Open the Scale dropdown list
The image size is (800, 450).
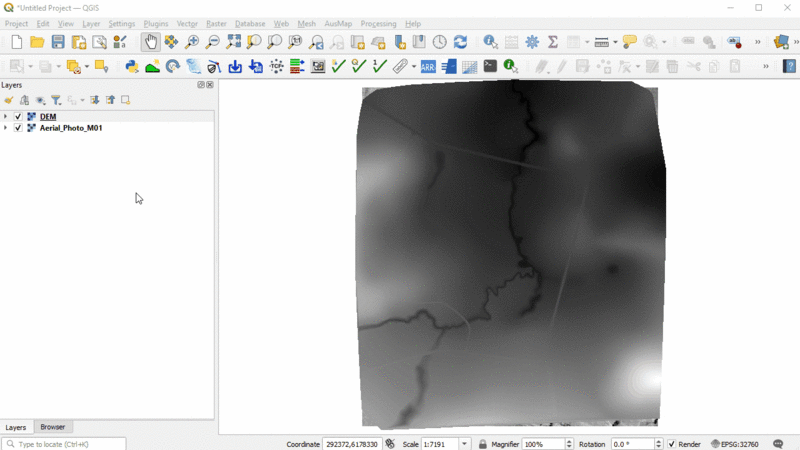[464, 444]
